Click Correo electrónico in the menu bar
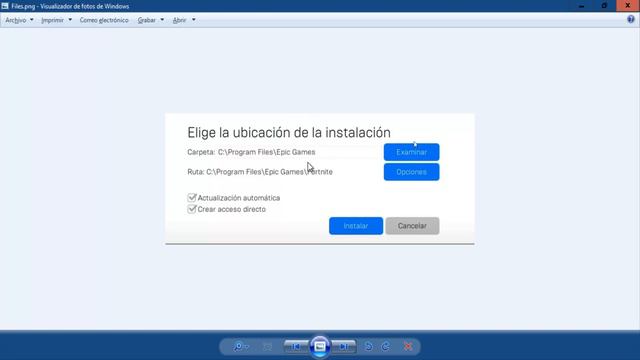 click(104, 20)
